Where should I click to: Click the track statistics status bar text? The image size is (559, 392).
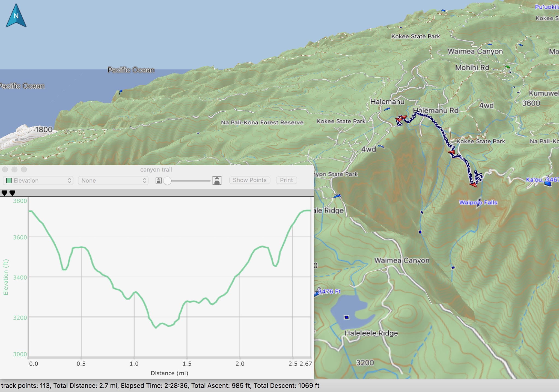coord(160,386)
